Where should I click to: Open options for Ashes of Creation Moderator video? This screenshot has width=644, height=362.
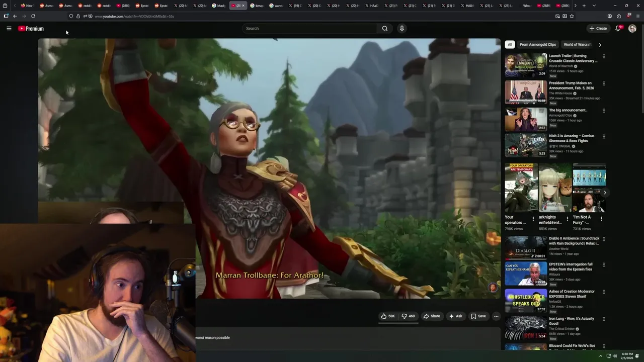(x=604, y=292)
